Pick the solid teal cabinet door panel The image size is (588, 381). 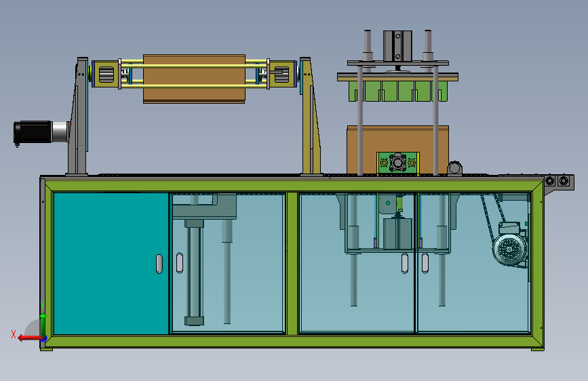[x=111, y=263]
